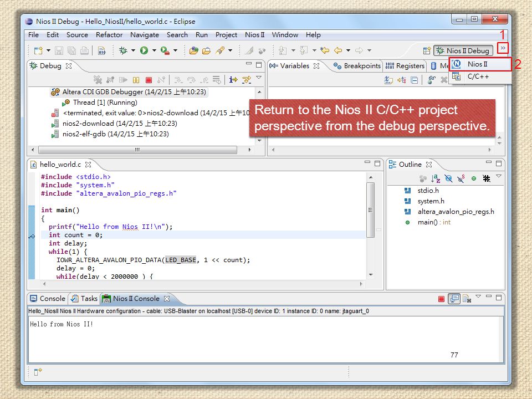Click the Save icon in the main toolbar
The image size is (532, 399).
59,50
